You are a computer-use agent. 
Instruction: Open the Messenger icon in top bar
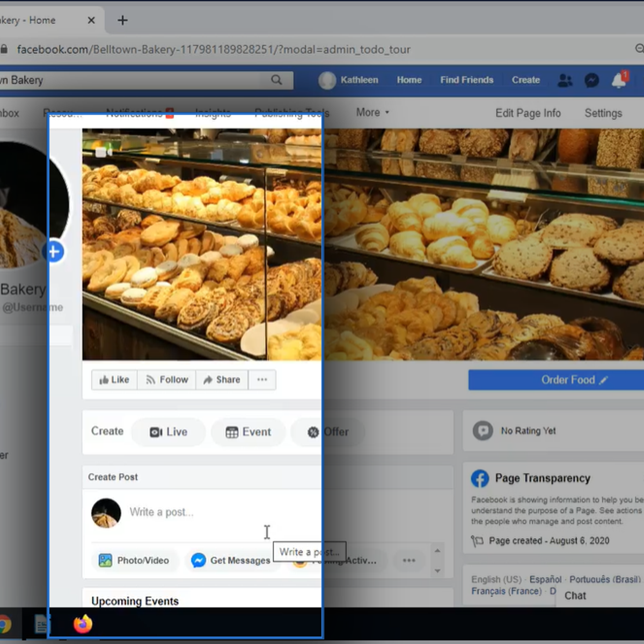592,80
